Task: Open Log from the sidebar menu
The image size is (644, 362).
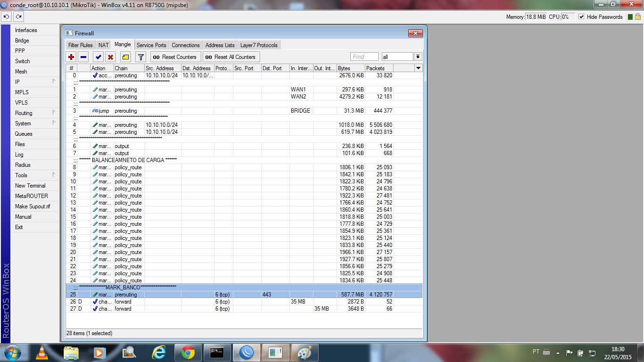Action: (35, 155)
